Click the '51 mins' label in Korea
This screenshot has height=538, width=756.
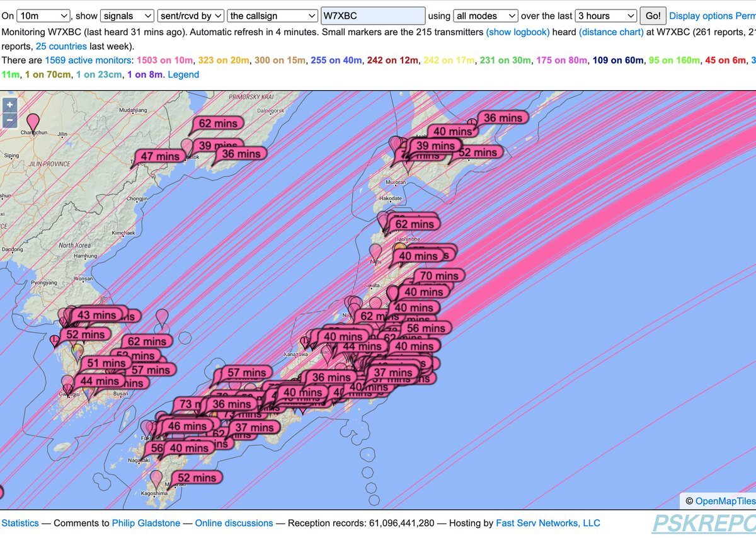tap(106, 363)
